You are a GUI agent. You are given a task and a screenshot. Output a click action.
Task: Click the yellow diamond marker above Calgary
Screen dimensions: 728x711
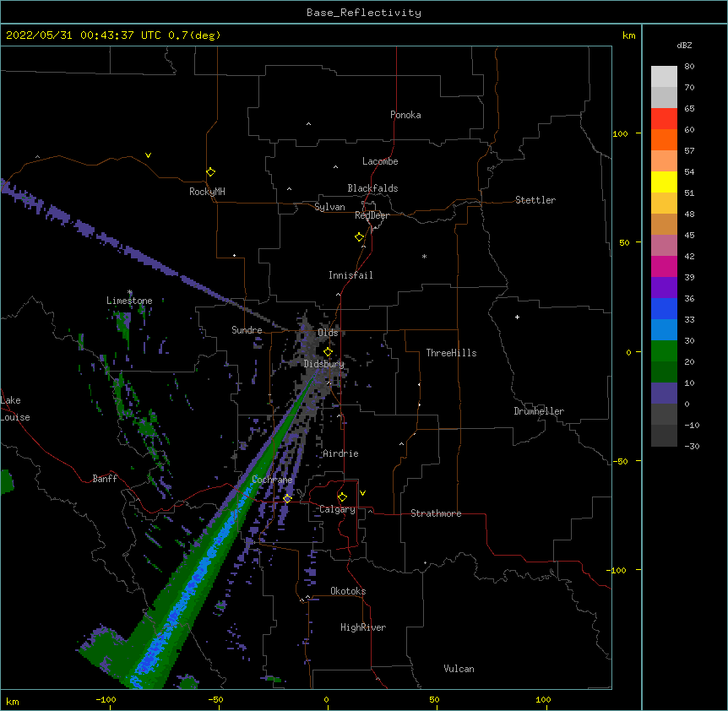pos(342,497)
